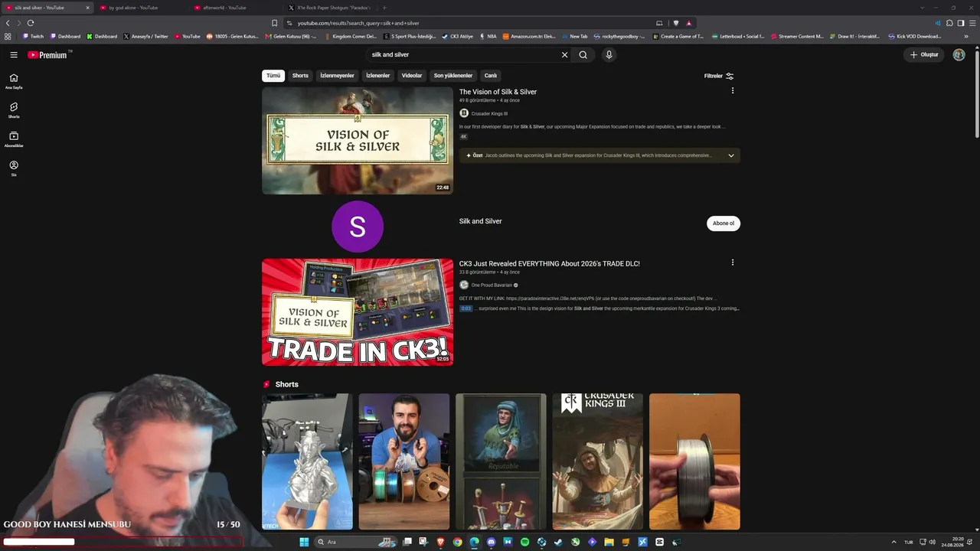The image size is (980, 551).
Task: Open the YouTube guide hamburger menu
Action: tap(14, 55)
